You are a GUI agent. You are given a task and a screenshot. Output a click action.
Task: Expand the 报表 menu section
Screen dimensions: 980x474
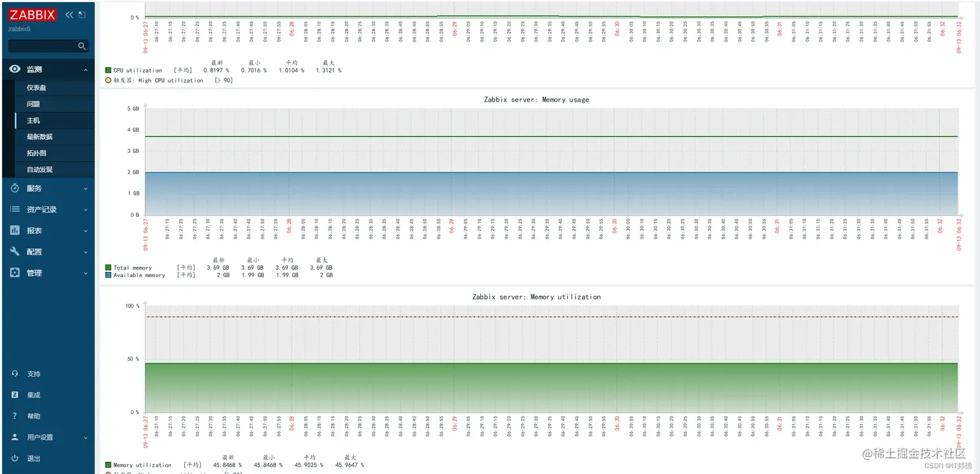click(x=86, y=231)
